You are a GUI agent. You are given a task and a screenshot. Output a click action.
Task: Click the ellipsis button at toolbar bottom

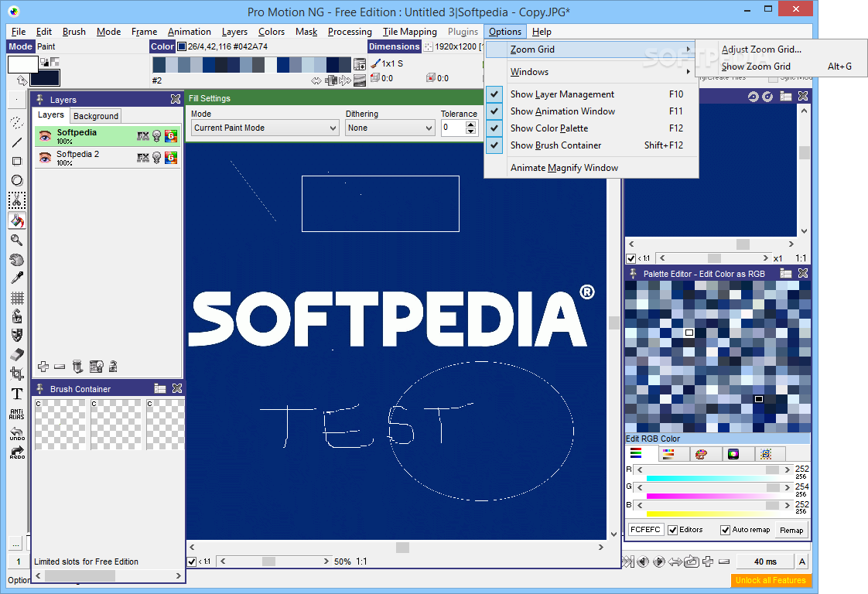coord(16,544)
